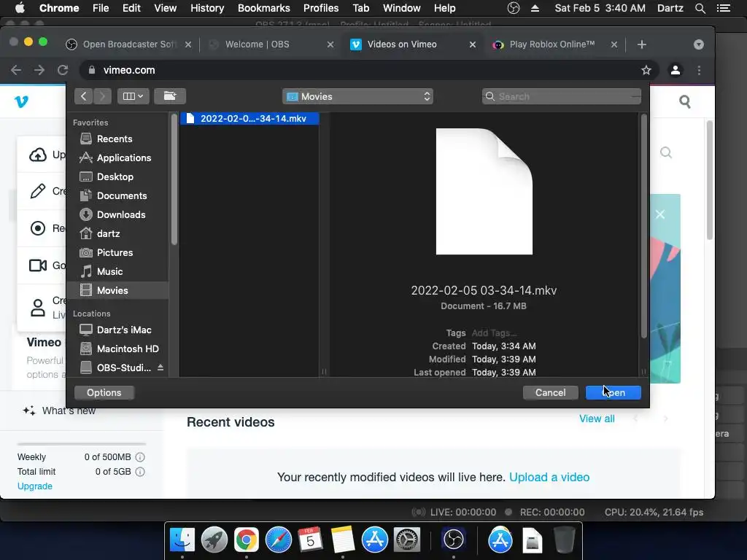Click View all link
This screenshot has height=560, width=747.
tap(597, 419)
